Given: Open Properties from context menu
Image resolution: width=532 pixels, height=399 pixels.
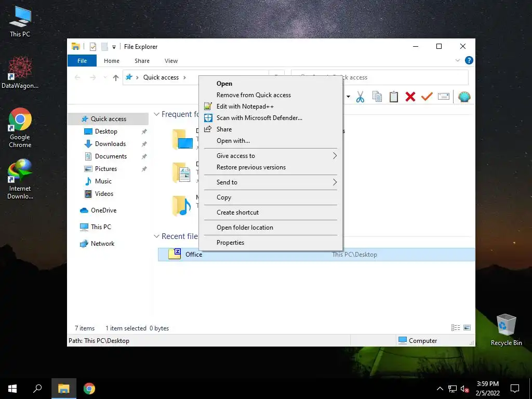Looking at the screenshot, I should (x=271, y=243).
